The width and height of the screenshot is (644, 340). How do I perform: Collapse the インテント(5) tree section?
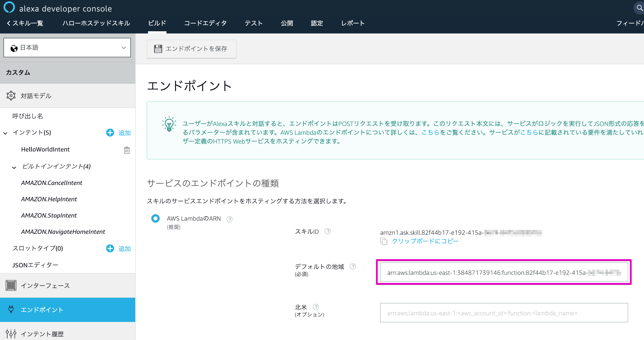coord(6,133)
